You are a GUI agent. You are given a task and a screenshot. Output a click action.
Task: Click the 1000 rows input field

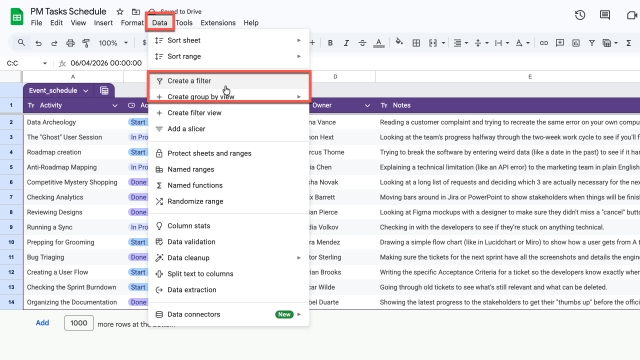point(79,323)
